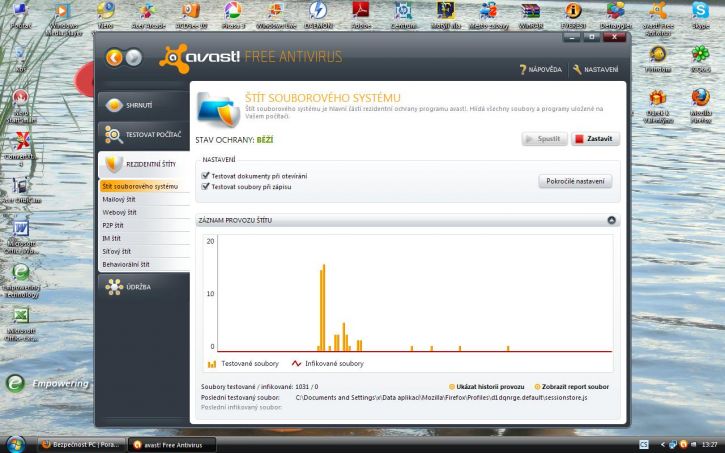Click the Infikované soubory legend entry
Screen dimensions: 725x453
[x=327, y=364]
